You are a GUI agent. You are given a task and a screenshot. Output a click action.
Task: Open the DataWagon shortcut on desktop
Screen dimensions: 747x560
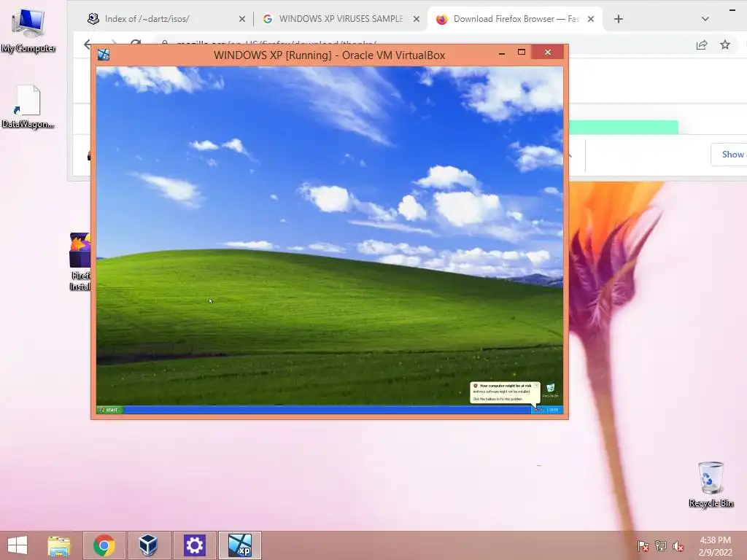tap(28, 107)
